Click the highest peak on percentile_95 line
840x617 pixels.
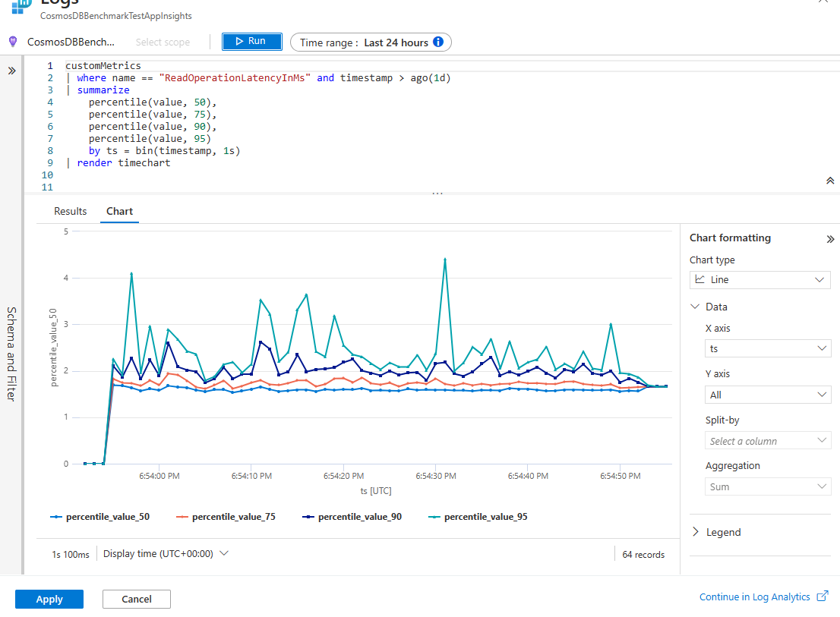pos(445,260)
